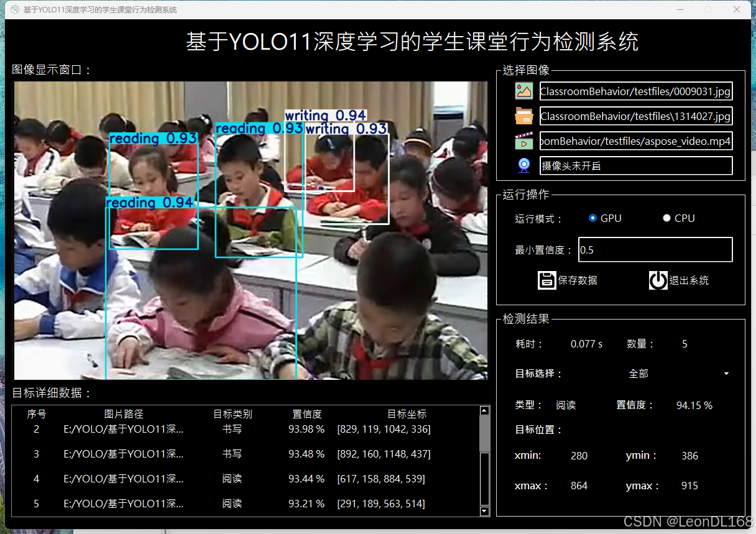The width and height of the screenshot is (756, 534).
Task: Click the 最小置信度 value field showing 0.5
Action: [655, 249]
